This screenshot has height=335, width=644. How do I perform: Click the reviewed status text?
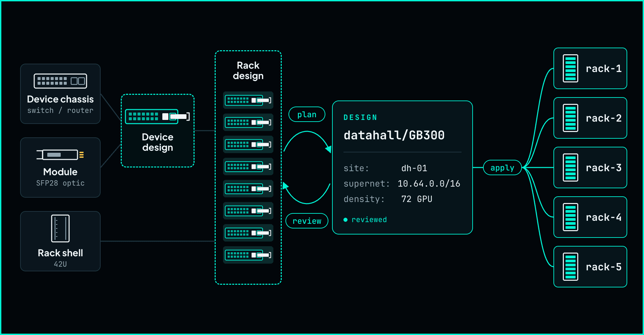369,220
